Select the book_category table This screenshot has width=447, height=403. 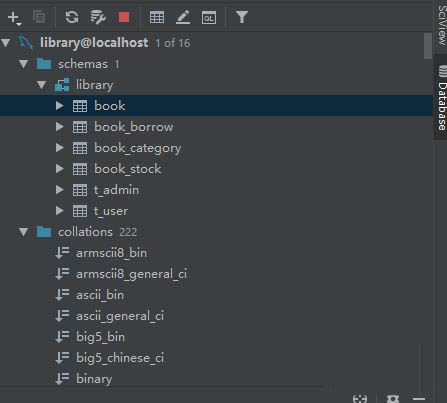pyautogui.click(x=138, y=148)
